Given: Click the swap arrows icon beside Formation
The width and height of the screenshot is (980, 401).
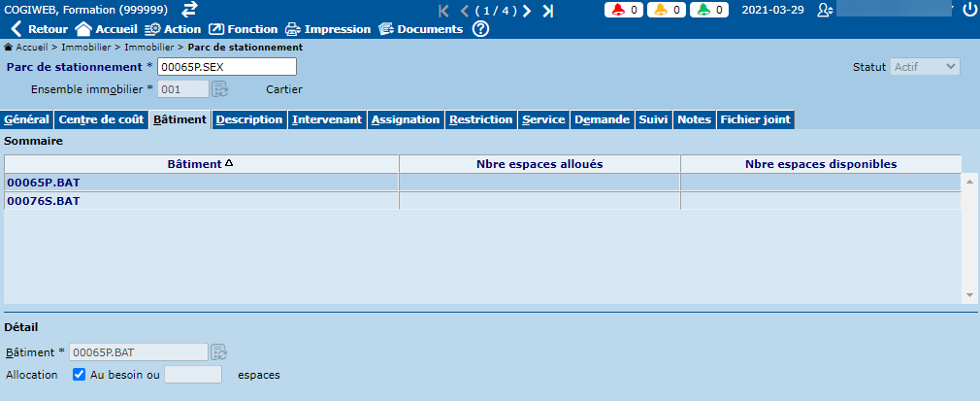Looking at the screenshot, I should point(189,10).
